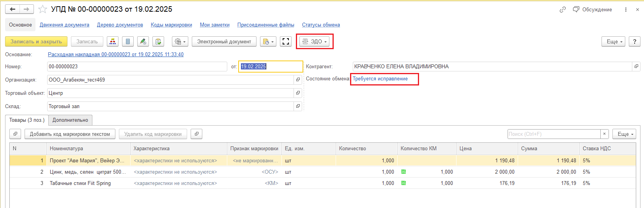Click the document structure tree icon
644x208 pixels.
(x=113, y=41)
